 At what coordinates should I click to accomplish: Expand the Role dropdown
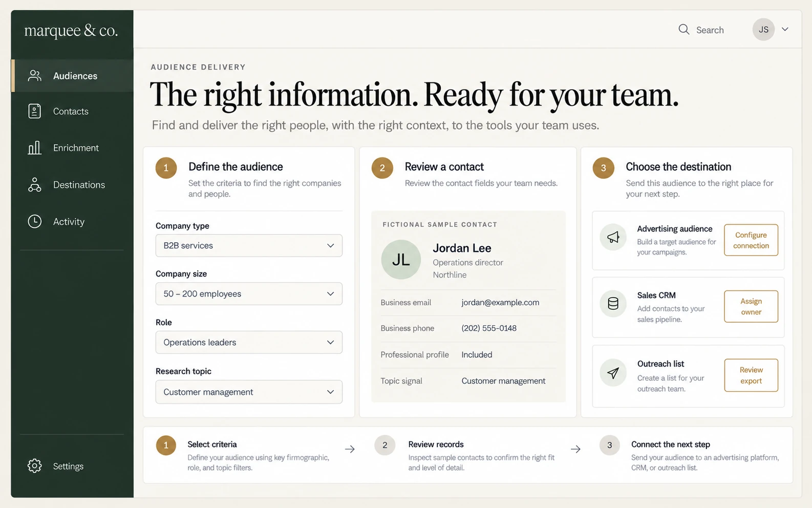(x=249, y=343)
